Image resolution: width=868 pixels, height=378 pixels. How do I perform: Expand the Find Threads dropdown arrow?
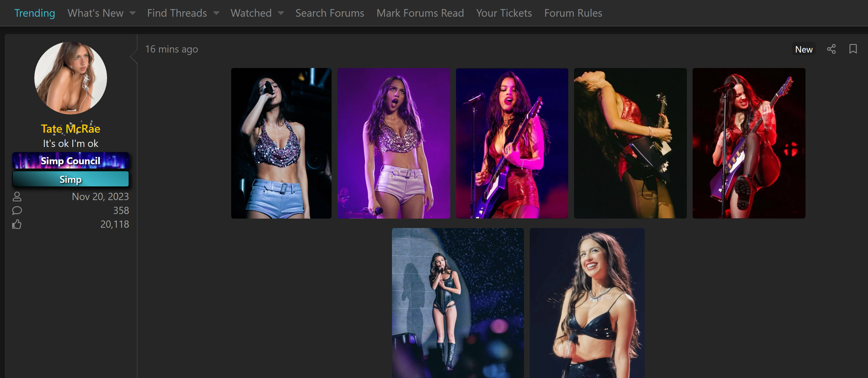pyautogui.click(x=216, y=13)
